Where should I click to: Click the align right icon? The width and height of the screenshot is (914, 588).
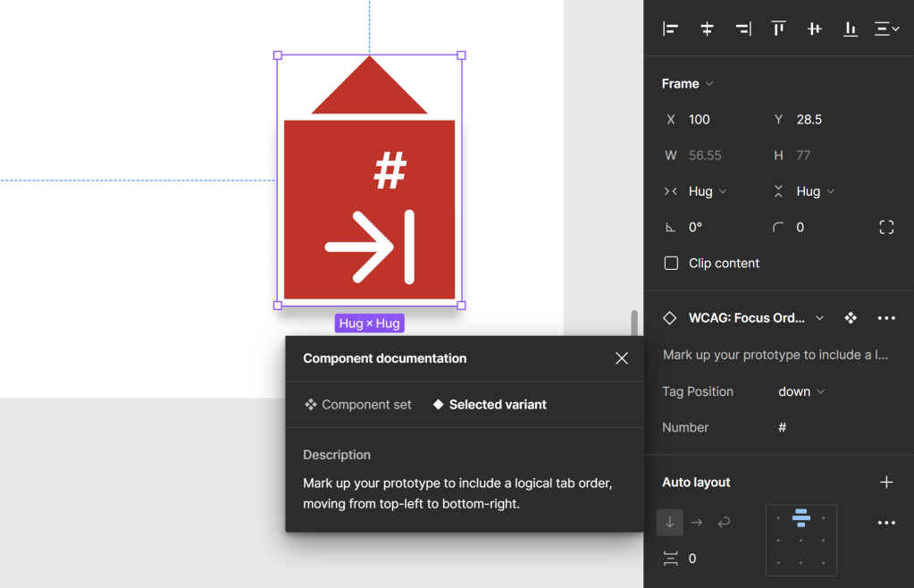coord(742,29)
